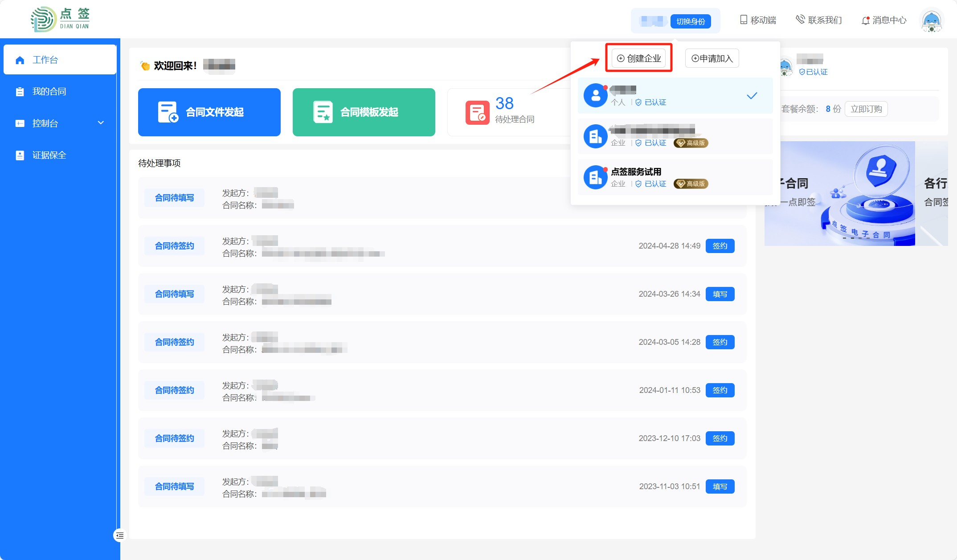Open the 联系我们 link
Screen dimensions: 957x560
(819, 20)
